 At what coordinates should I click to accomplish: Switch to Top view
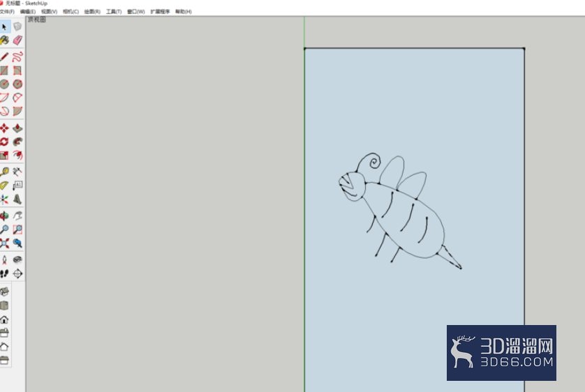pyautogui.click(x=4, y=306)
